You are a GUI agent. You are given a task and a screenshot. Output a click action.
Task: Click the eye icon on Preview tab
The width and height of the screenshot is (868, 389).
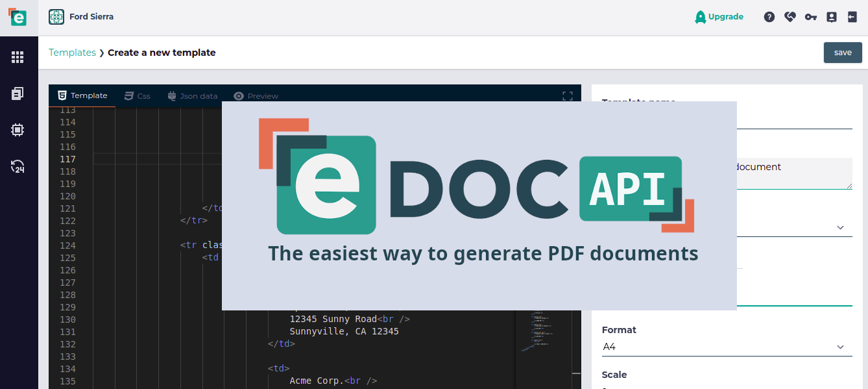click(x=239, y=96)
